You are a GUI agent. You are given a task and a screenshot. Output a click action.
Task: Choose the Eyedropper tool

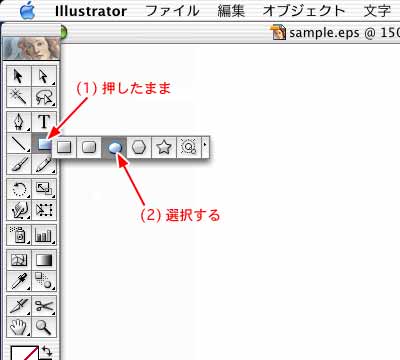pos(19,281)
